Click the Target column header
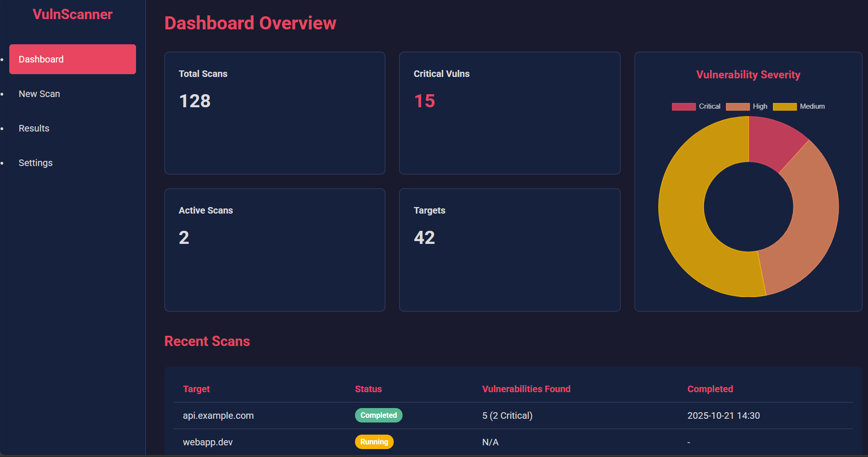 tap(196, 389)
